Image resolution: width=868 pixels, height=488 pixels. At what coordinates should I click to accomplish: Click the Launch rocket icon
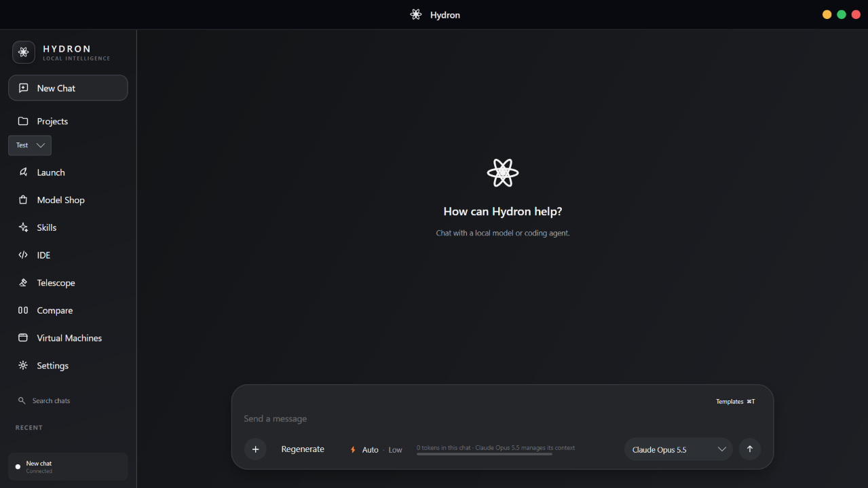[23, 172]
